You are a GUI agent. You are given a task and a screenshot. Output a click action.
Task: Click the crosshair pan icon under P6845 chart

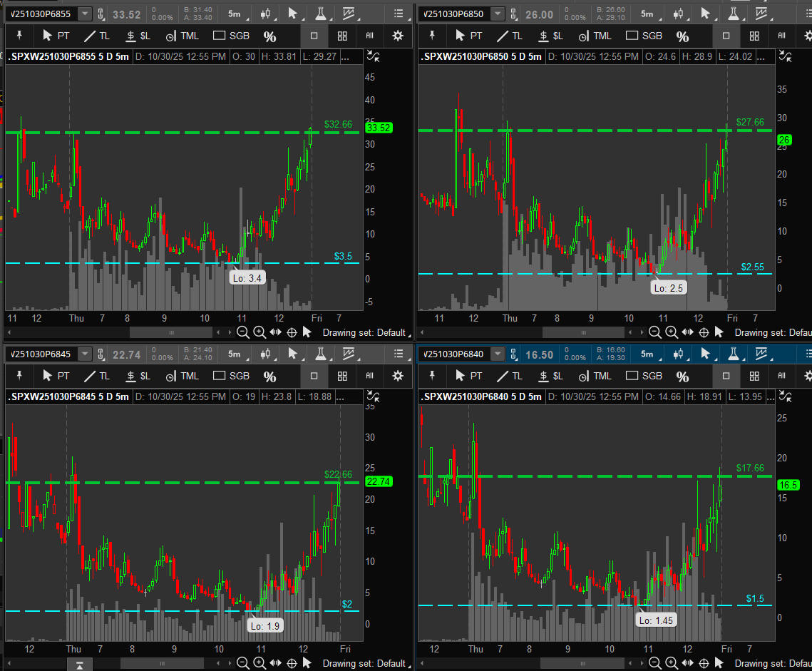coord(292,663)
